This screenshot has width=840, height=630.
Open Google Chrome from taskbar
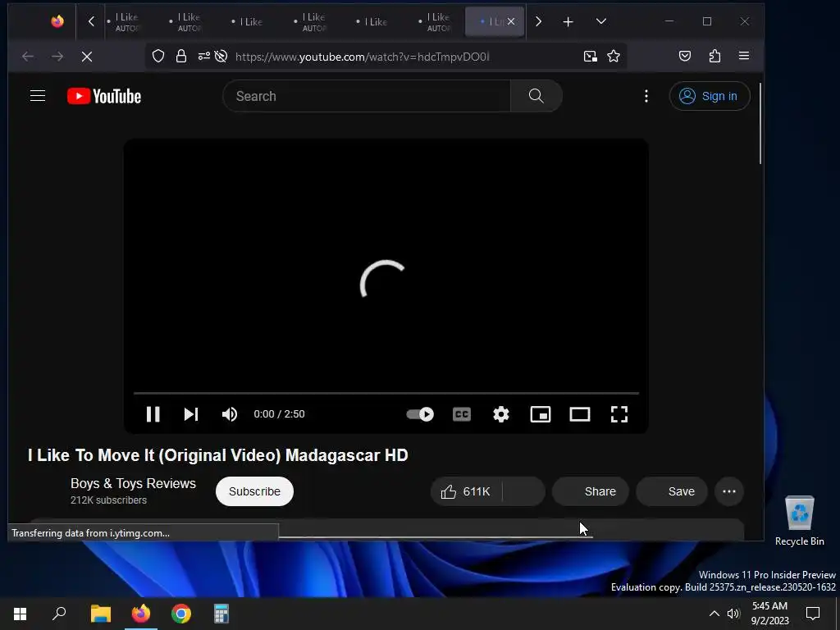tap(181, 614)
